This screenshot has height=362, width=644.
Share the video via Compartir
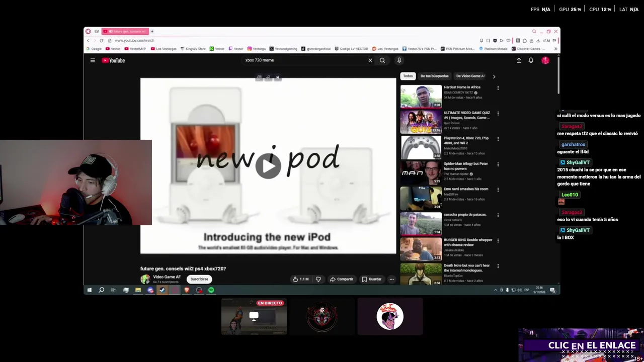pyautogui.click(x=342, y=279)
